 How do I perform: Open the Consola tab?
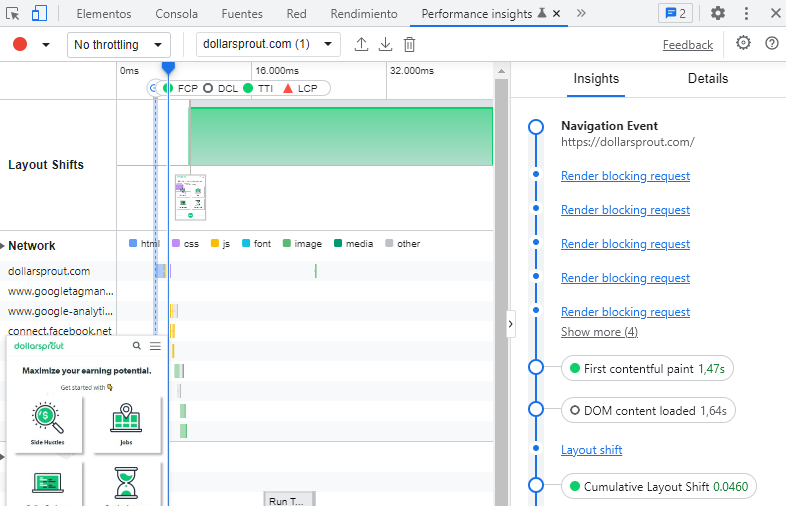point(177,14)
